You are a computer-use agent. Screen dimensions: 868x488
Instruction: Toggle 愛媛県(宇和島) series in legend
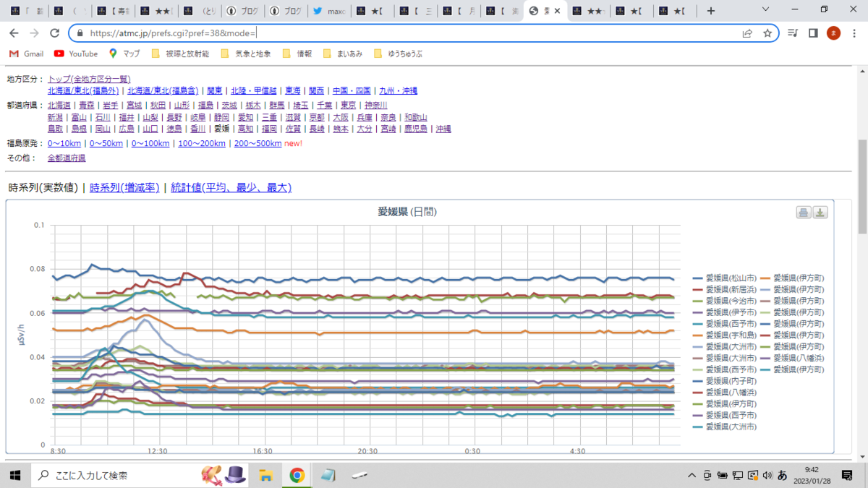click(726, 335)
